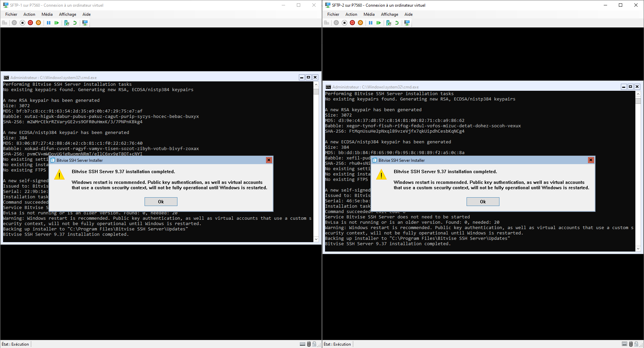Open Aide menu in SFTP-2 window
This screenshot has width=644, height=348.
[409, 14]
